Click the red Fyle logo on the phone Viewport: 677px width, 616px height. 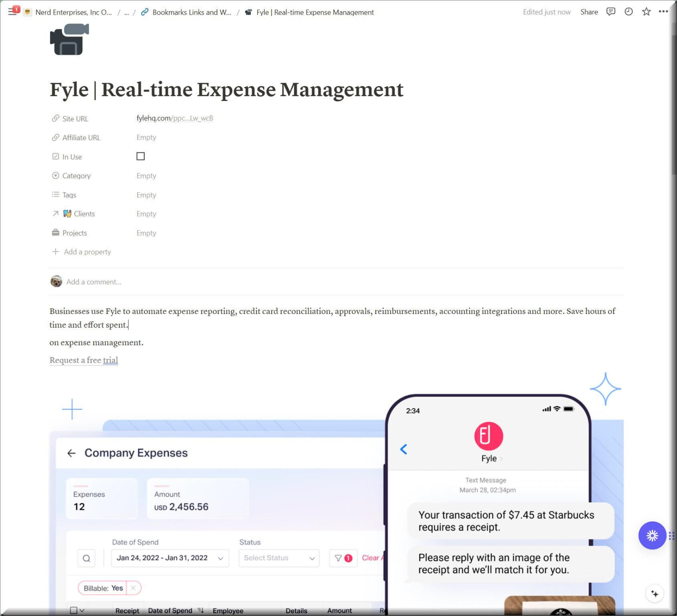tap(489, 436)
